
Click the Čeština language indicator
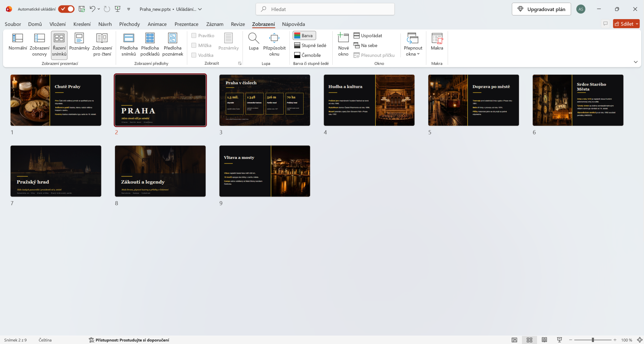[45, 340]
